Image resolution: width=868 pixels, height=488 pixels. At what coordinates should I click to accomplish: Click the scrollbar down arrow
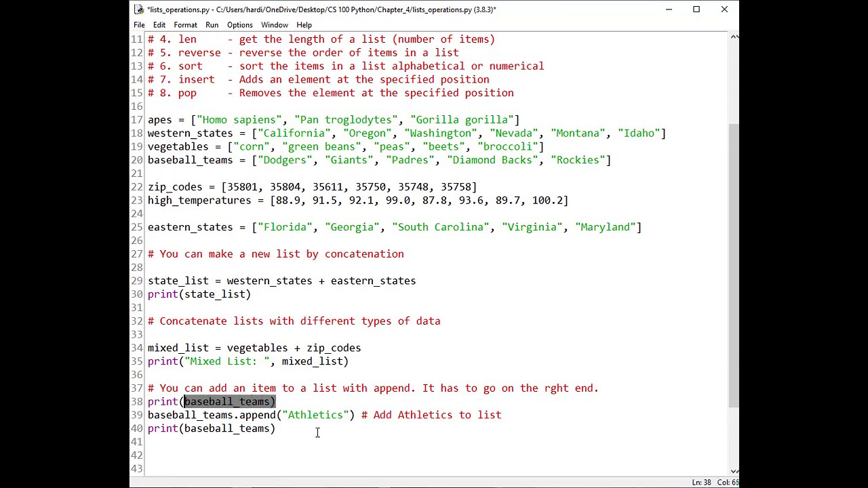[x=734, y=470]
